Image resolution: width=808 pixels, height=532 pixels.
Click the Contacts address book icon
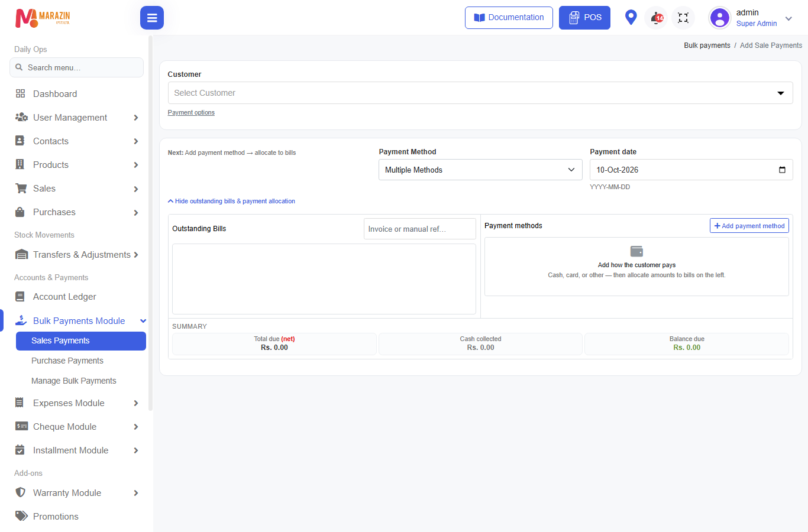(20, 141)
